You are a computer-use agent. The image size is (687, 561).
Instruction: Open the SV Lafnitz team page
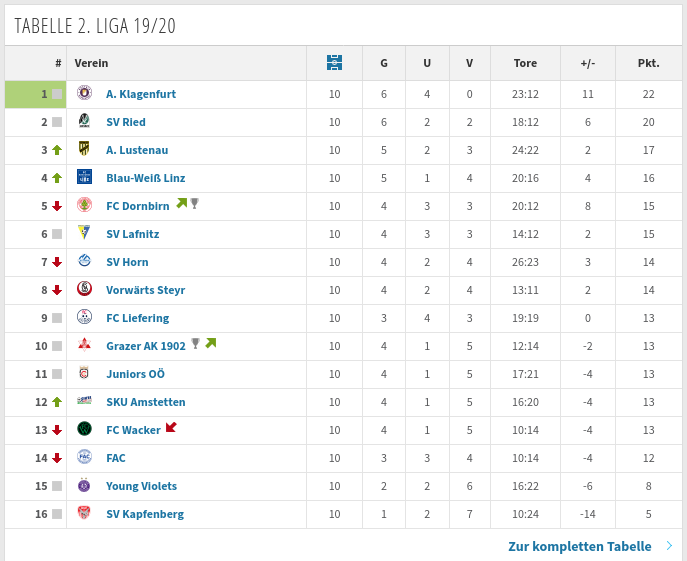tap(133, 234)
